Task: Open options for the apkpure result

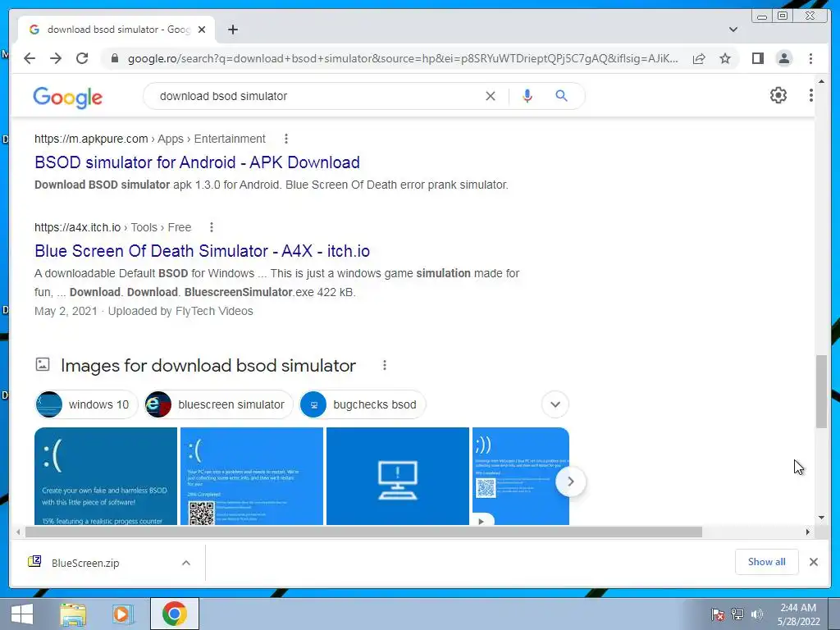Action: (286, 139)
